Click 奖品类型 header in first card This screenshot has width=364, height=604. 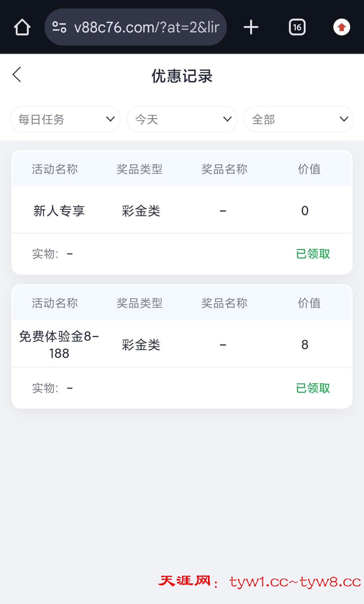tap(140, 169)
